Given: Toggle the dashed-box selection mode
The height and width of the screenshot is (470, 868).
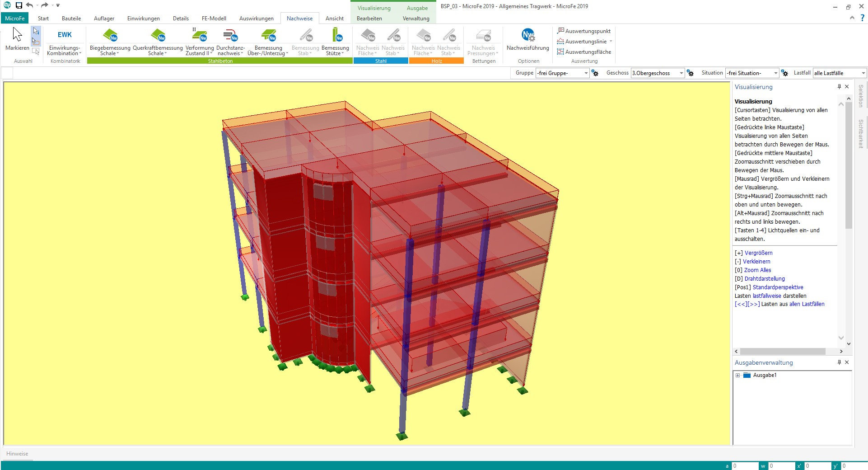Looking at the screenshot, I should pyautogui.click(x=36, y=51).
